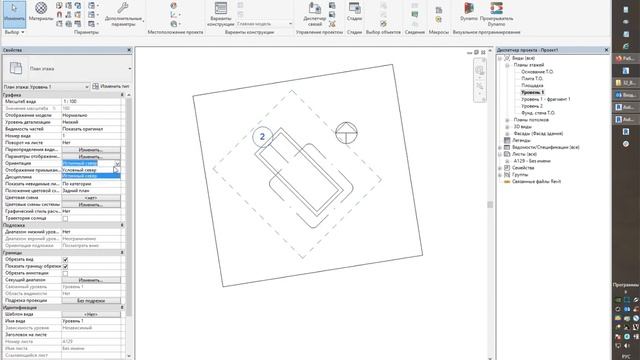Click Изменить for Секущий диапазон

[91, 280]
